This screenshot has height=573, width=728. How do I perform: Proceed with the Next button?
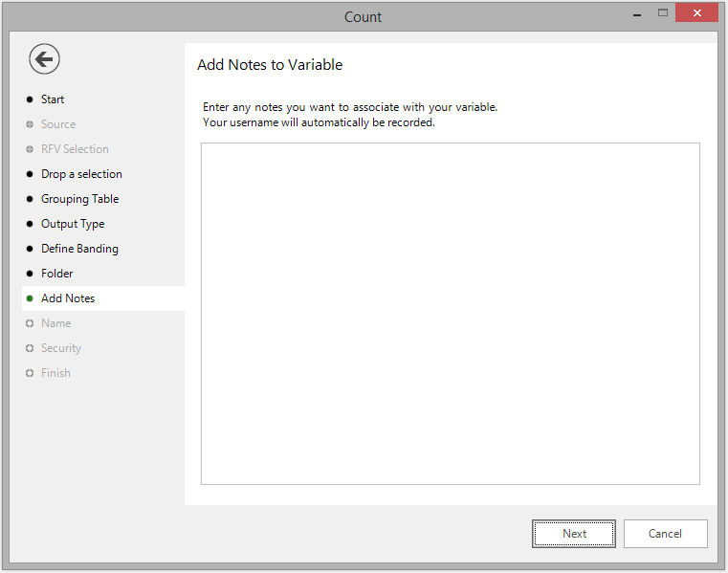pyautogui.click(x=574, y=534)
